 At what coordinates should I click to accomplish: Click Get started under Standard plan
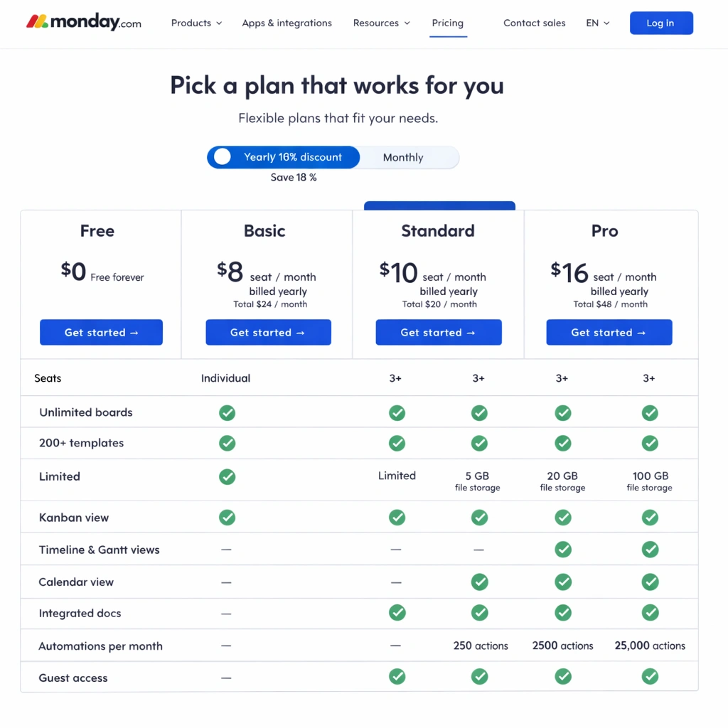[439, 333]
